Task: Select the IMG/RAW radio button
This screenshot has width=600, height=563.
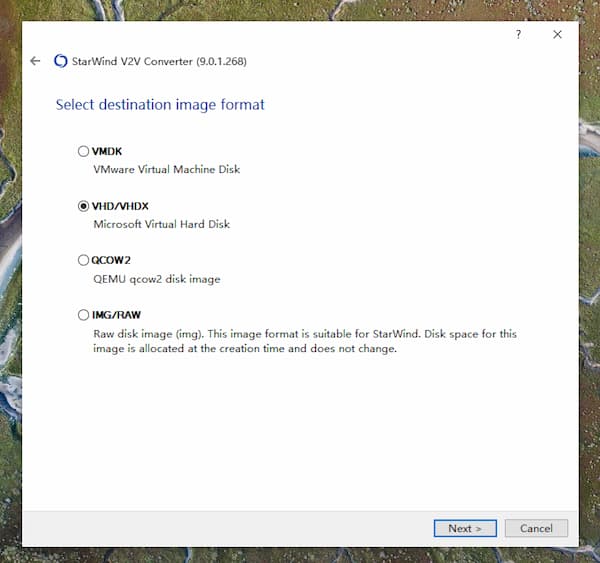Action: point(83,315)
